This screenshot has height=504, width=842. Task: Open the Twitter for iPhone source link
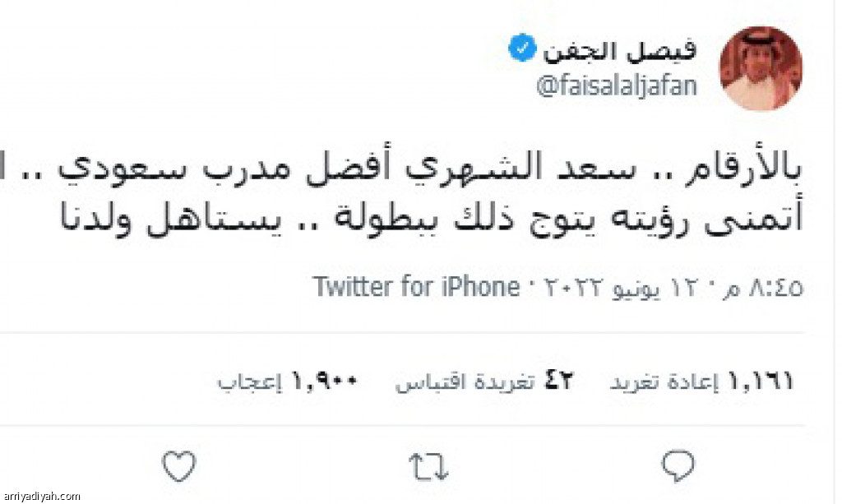pyautogui.click(x=416, y=287)
